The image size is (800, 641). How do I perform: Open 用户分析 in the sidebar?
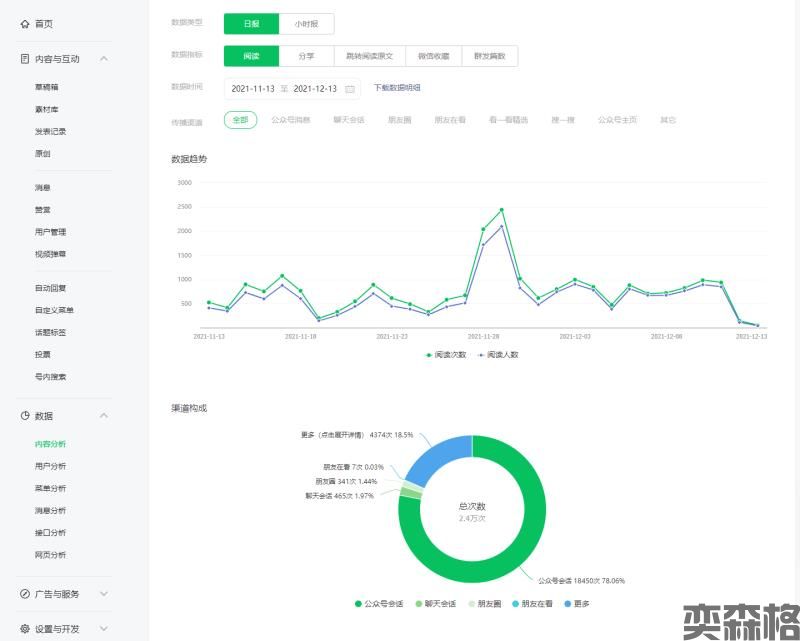click(x=50, y=466)
